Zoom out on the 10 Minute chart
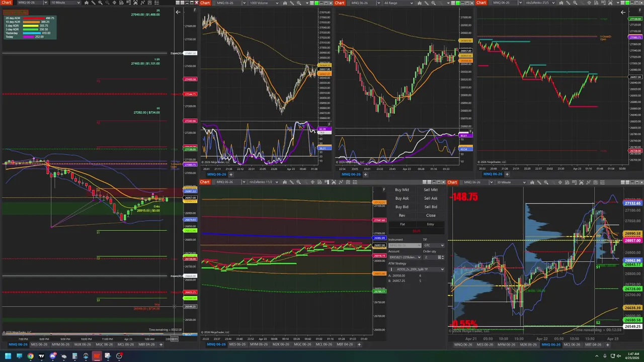 [107, 3]
